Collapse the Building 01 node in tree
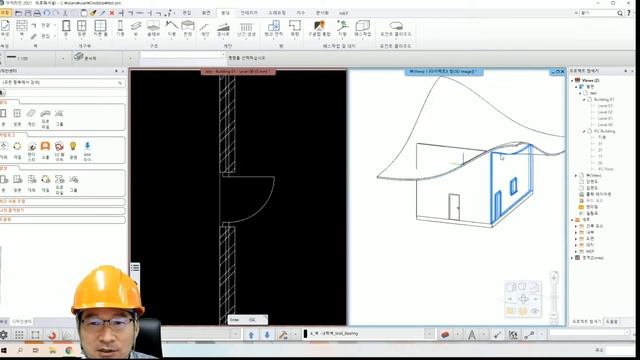The height and width of the screenshot is (360, 640). coord(584,99)
